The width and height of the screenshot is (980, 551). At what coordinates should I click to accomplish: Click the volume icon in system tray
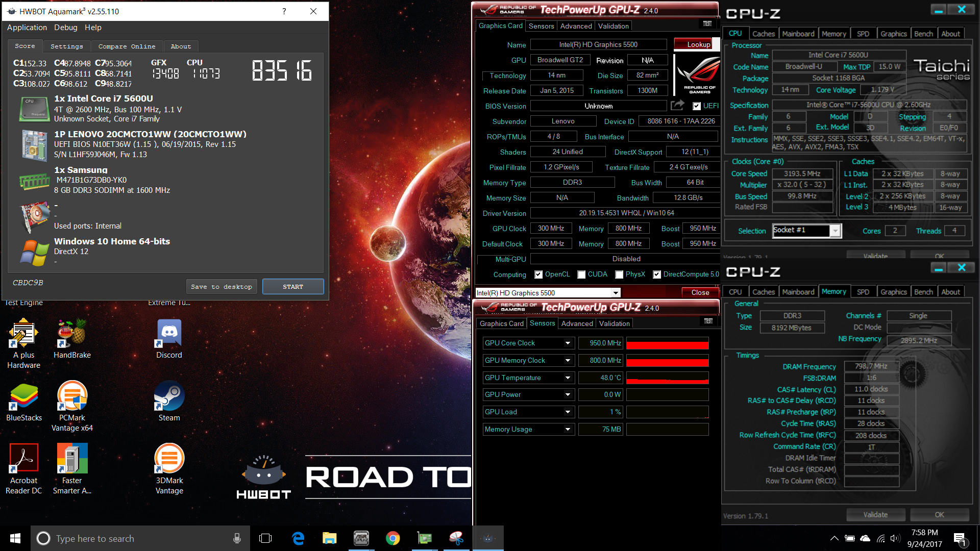pos(895,538)
